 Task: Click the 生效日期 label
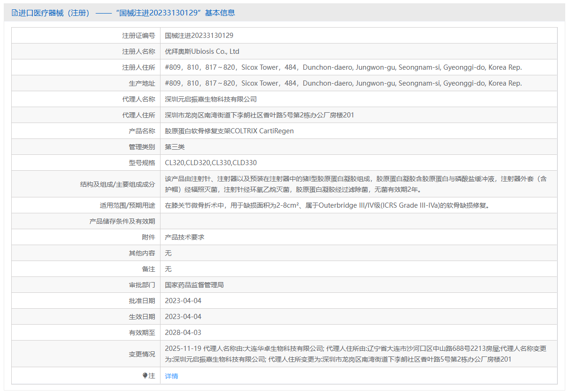(142, 317)
